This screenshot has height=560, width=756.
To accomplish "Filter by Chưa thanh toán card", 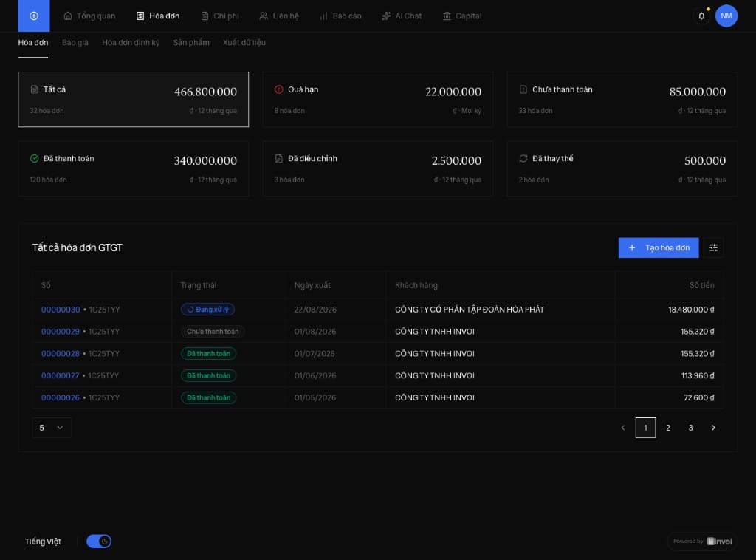I will pyautogui.click(x=622, y=99).
